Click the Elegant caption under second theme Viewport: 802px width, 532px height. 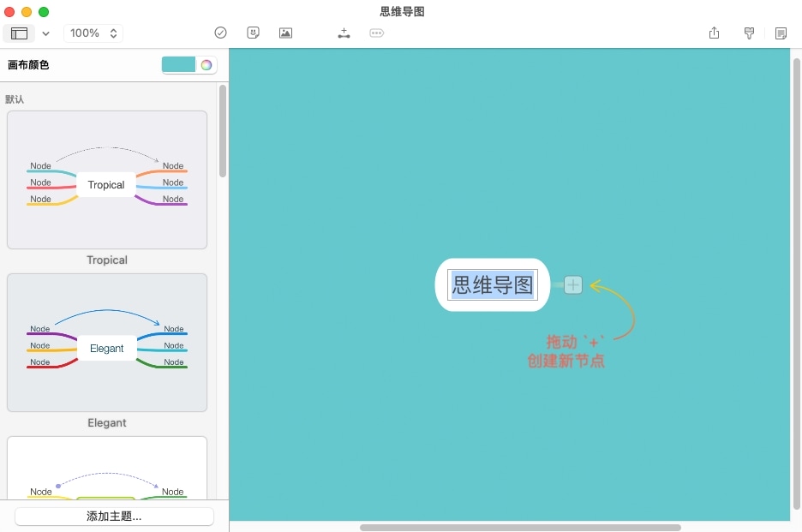(x=107, y=422)
